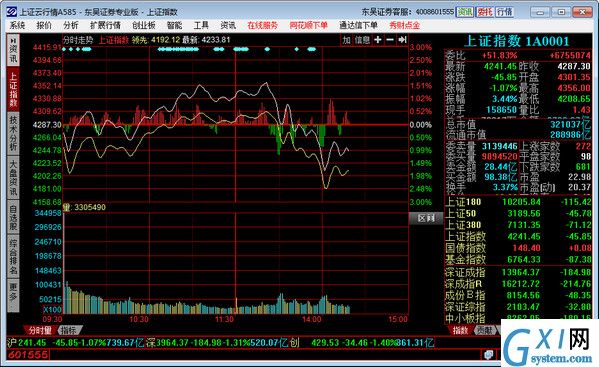Click the minus zoom icon above chart
This screenshot has width=599, height=367.
point(390,40)
